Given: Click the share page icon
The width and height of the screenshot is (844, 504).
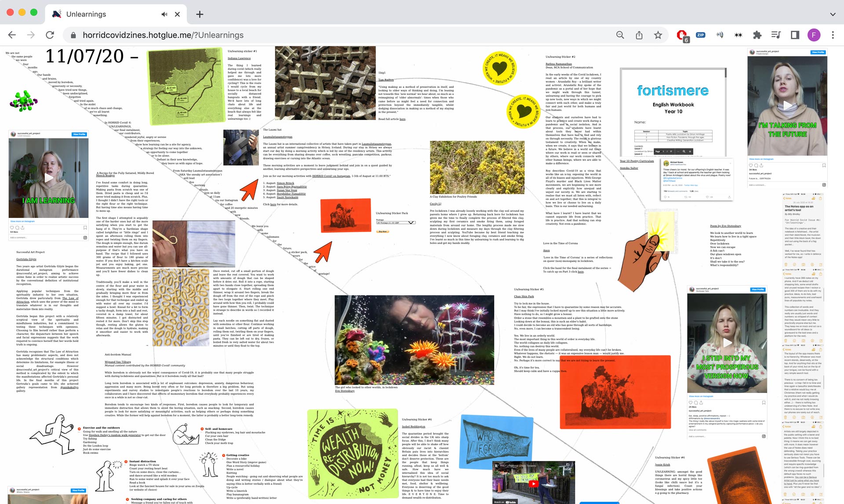Looking at the screenshot, I should tap(639, 35).
